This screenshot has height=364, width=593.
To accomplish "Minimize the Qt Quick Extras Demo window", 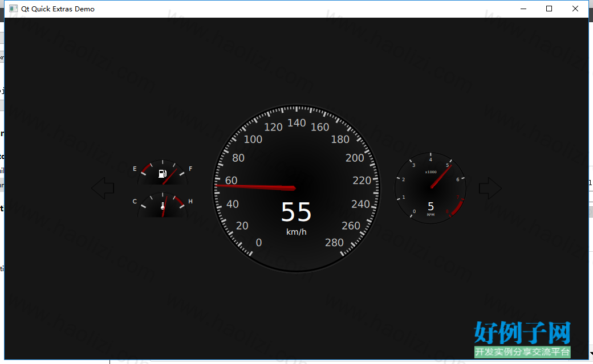I will pos(523,9).
